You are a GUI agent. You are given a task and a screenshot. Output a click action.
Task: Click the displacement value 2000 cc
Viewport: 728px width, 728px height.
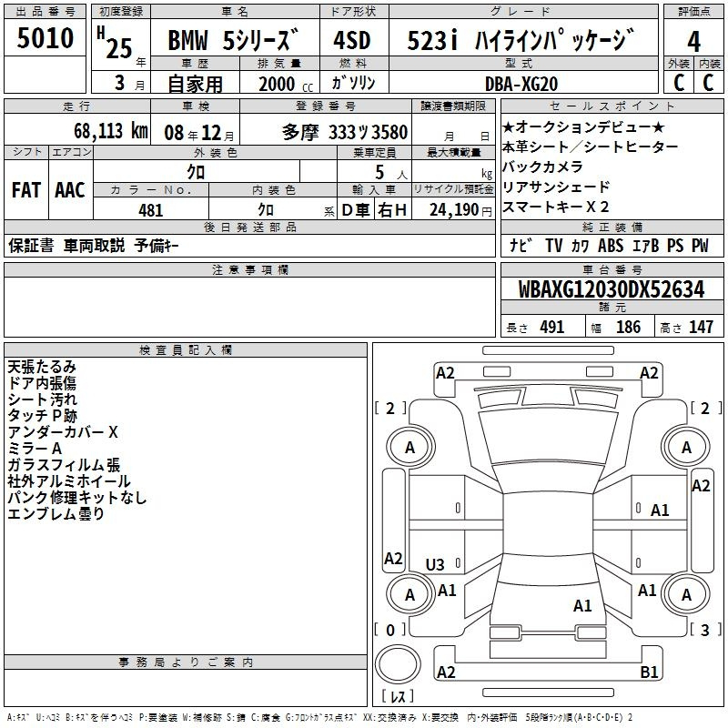coord(286,85)
